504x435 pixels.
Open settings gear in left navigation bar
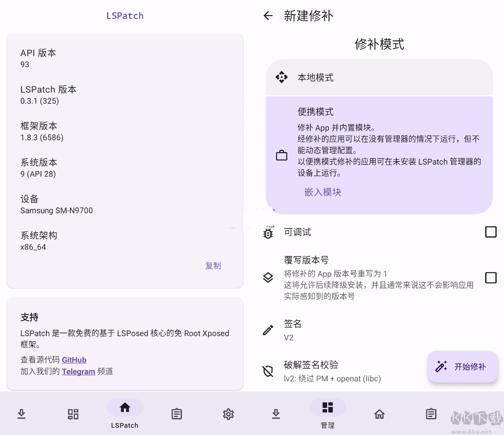point(228,414)
